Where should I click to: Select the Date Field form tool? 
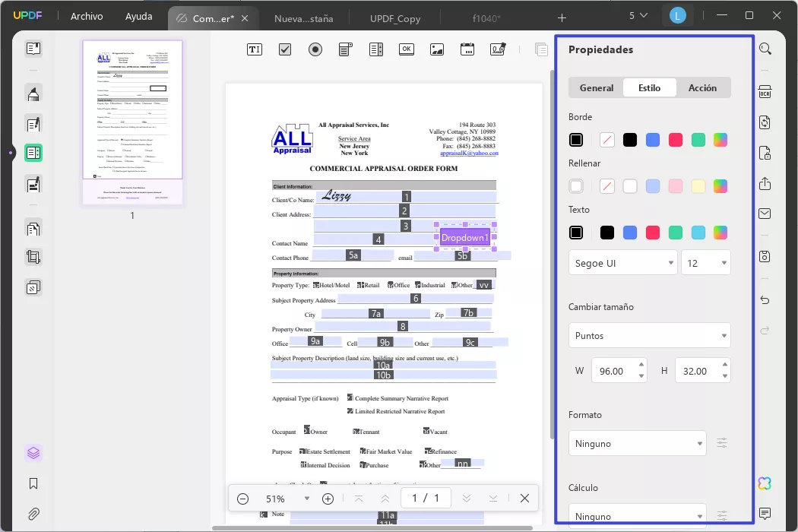click(x=467, y=49)
